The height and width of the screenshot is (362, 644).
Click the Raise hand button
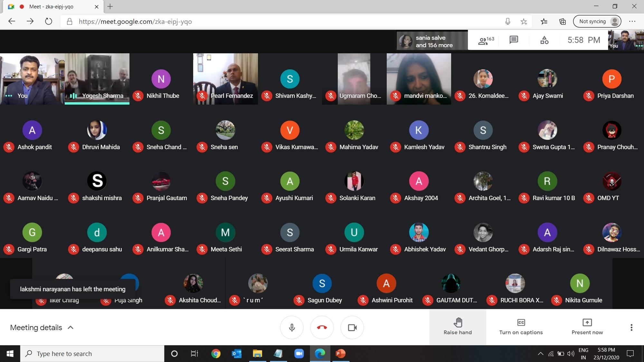click(x=458, y=327)
